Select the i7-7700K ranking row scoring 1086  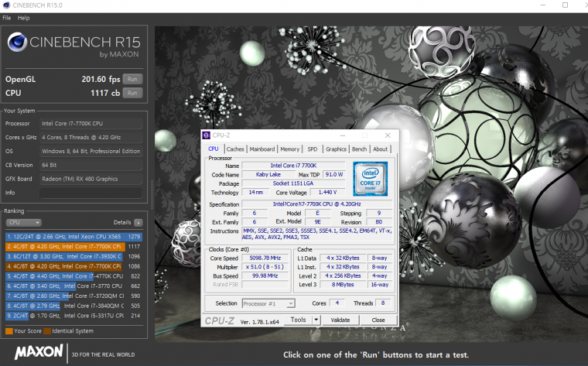73,266
